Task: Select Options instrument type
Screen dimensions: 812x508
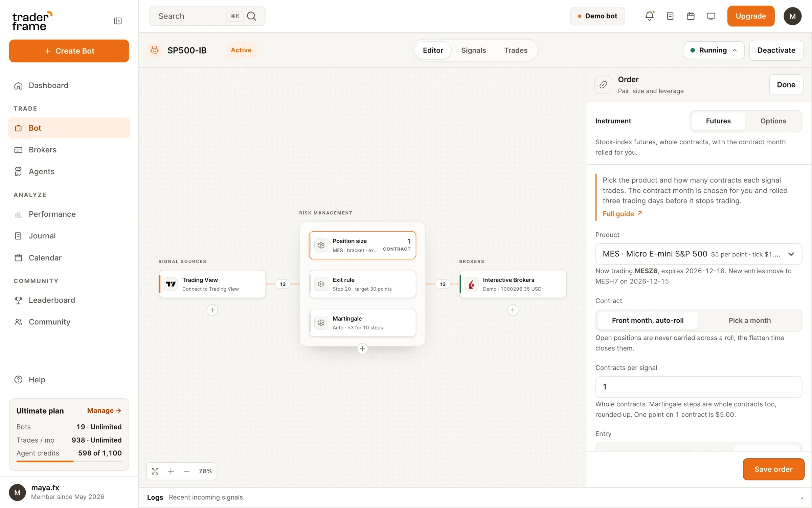Action: 773,121
